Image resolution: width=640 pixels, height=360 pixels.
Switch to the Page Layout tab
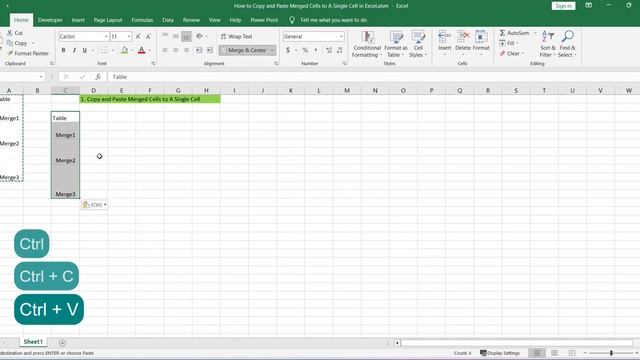point(108,20)
